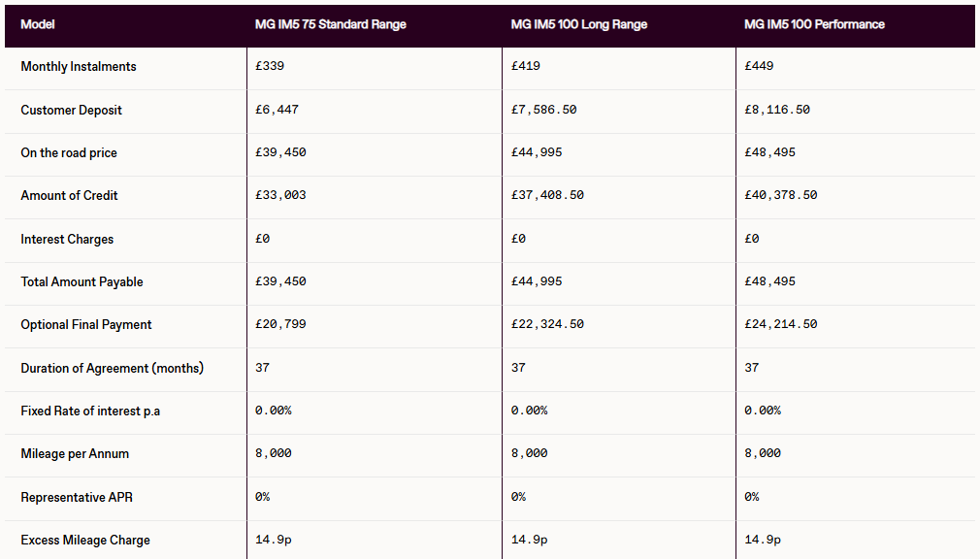The height and width of the screenshot is (559, 980).
Task: Click the Customer Deposit row label
Action: coord(72,111)
